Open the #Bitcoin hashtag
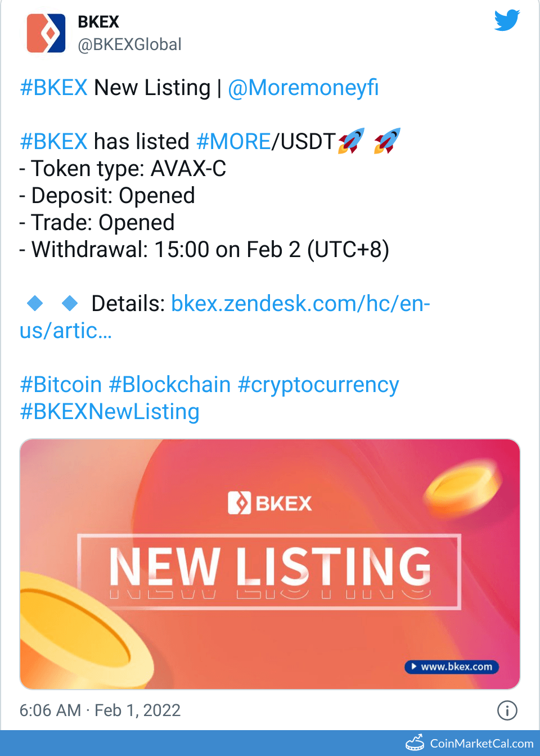The height and width of the screenshot is (756, 540). 61,385
